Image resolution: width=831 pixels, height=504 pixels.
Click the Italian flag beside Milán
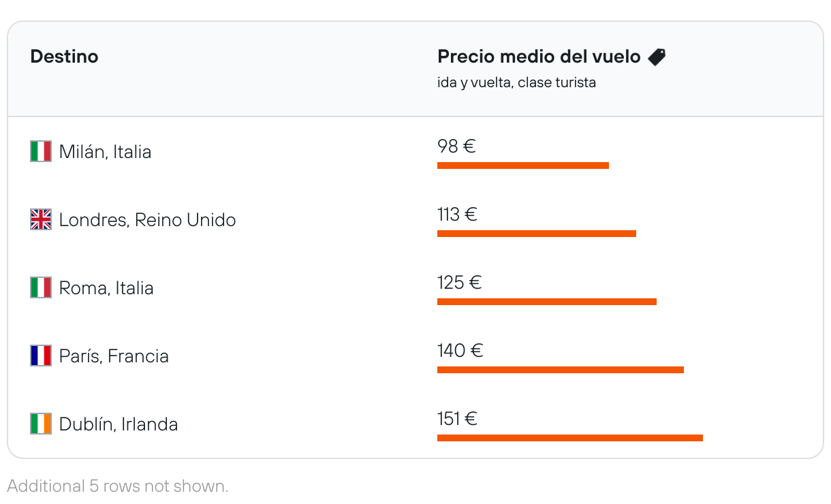(41, 151)
